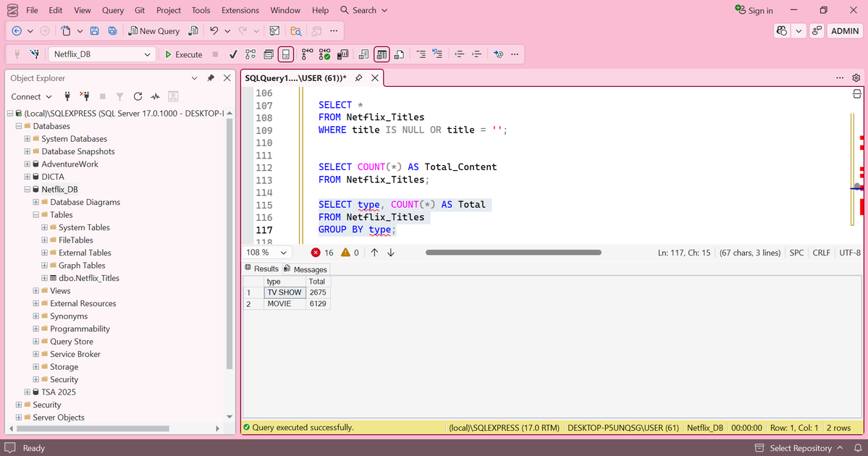Select the TV SHOW cell in results grid
Screen dimensions: 868x456
285,292
